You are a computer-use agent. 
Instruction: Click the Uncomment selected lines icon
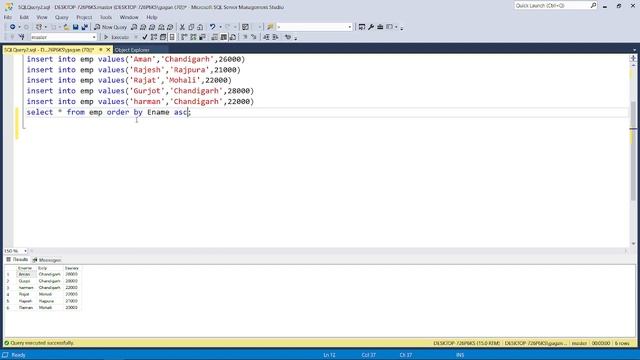click(x=254, y=37)
